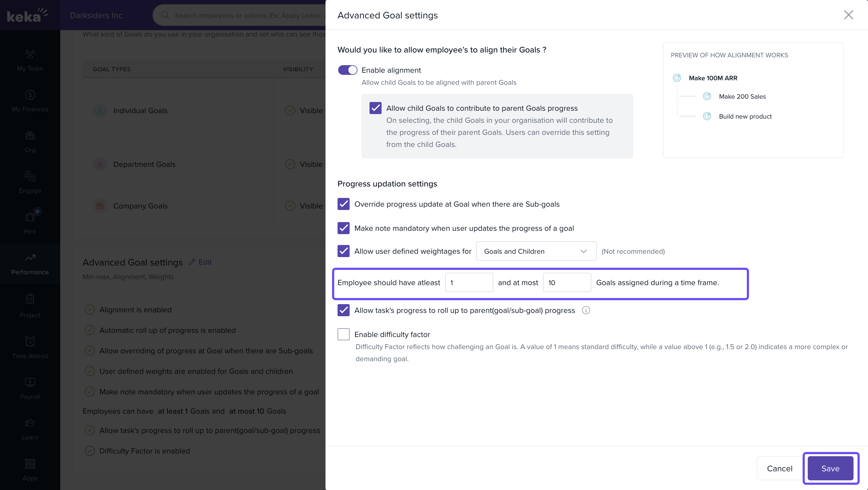Click the dropdown chevron arrow for weightages
868x490 pixels.
[x=583, y=251]
